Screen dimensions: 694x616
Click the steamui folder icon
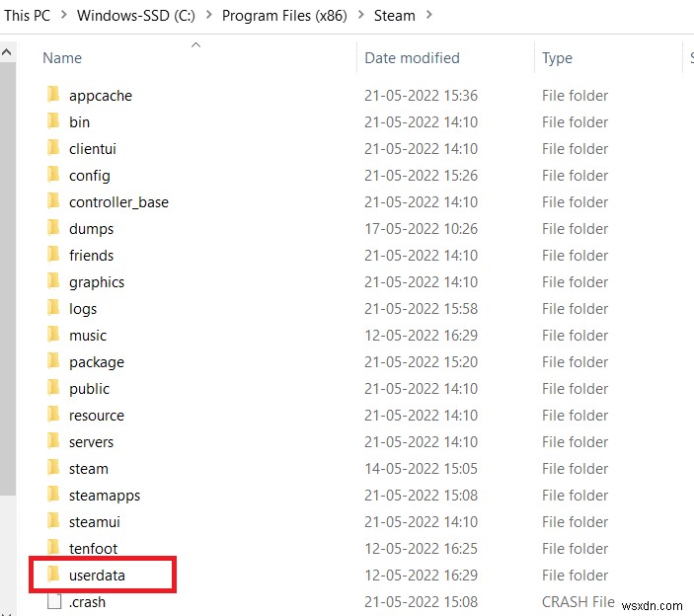(x=53, y=520)
